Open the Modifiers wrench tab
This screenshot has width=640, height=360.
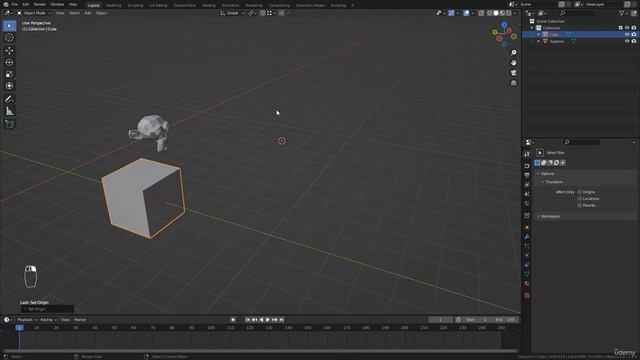coord(527,237)
